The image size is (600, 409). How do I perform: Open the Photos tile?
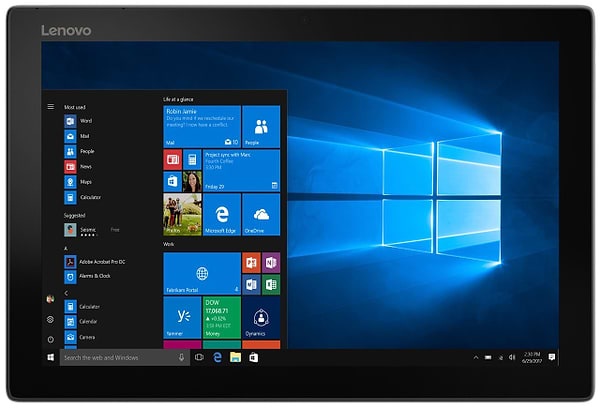[x=183, y=215]
